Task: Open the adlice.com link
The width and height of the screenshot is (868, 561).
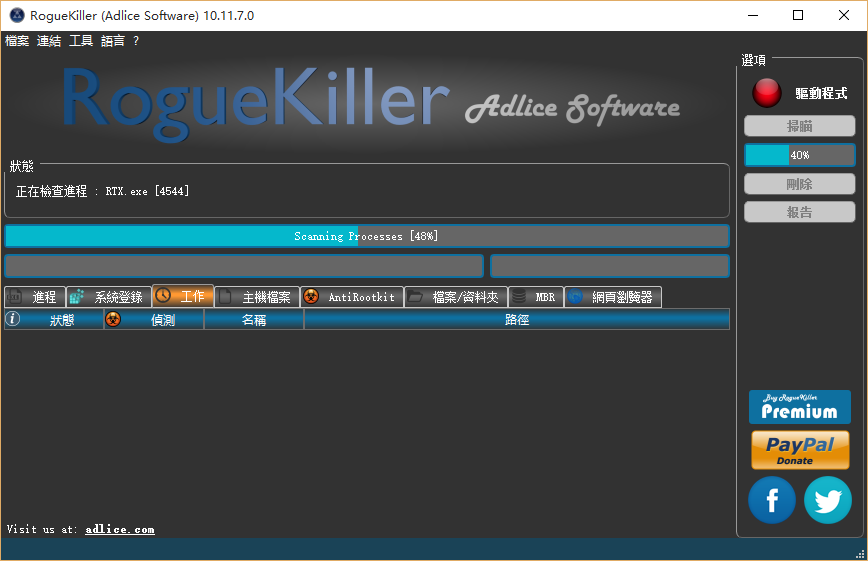Action: (120, 529)
